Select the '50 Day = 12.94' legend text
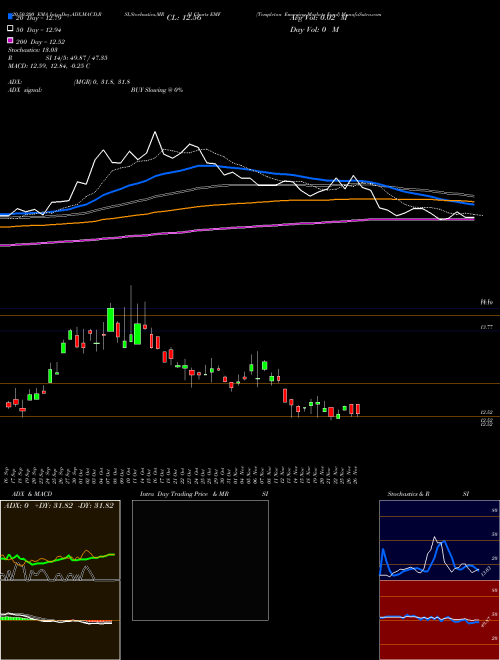The width and height of the screenshot is (500, 660). pos(41,29)
